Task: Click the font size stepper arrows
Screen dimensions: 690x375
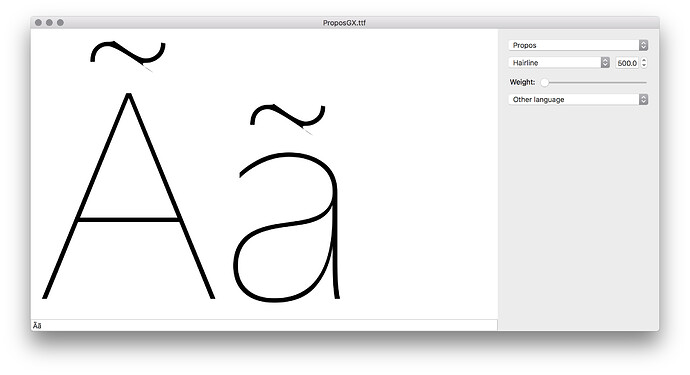Action: 644,63
